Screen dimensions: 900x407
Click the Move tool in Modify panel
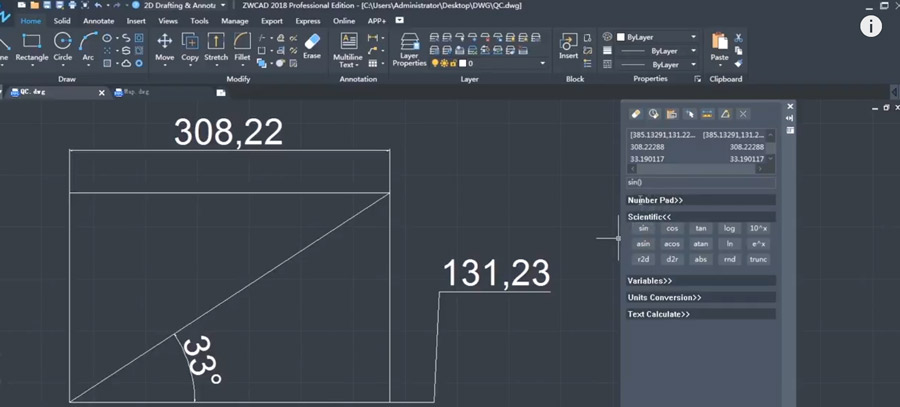pyautogui.click(x=164, y=45)
